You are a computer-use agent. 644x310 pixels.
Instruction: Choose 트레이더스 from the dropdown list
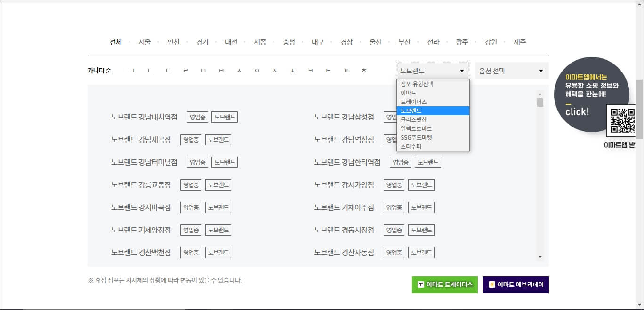pos(433,102)
